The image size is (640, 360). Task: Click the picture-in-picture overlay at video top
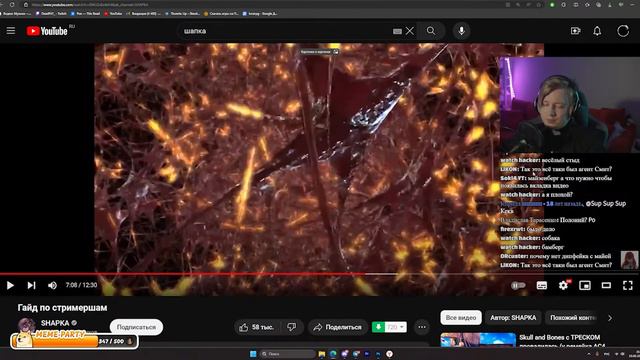click(319, 52)
